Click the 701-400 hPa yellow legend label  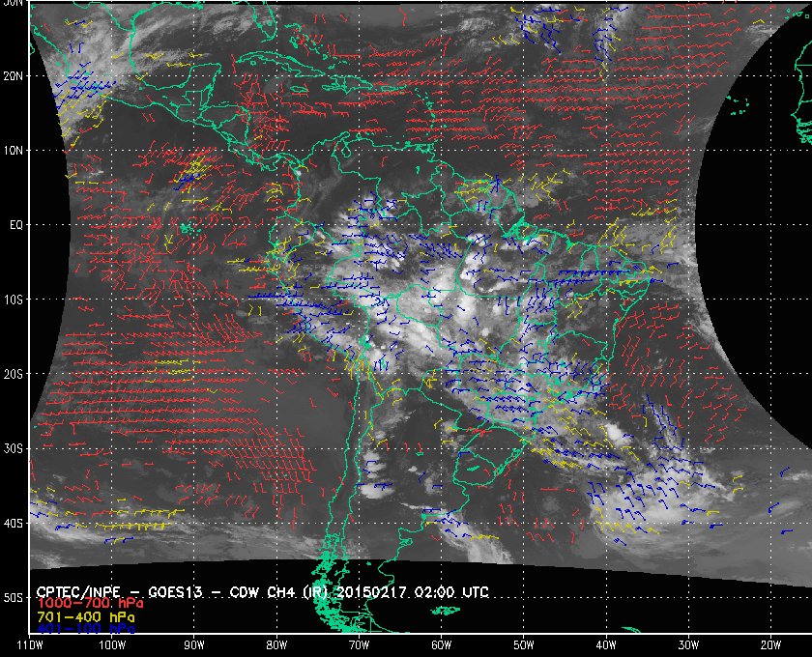coord(86,617)
